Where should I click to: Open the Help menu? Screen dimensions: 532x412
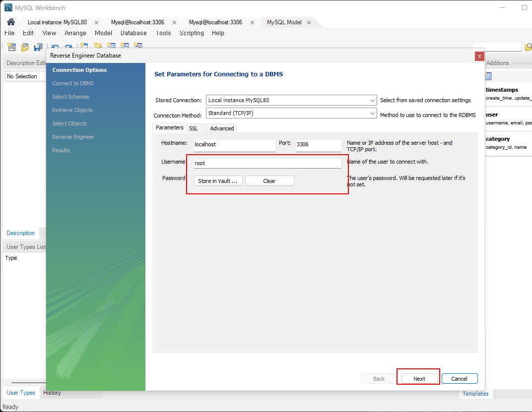pos(218,33)
